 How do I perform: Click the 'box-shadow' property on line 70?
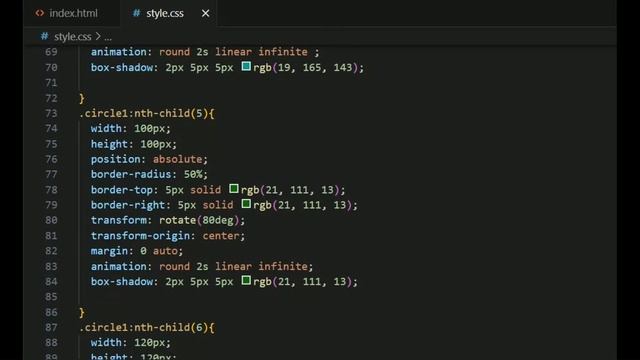[122, 67]
